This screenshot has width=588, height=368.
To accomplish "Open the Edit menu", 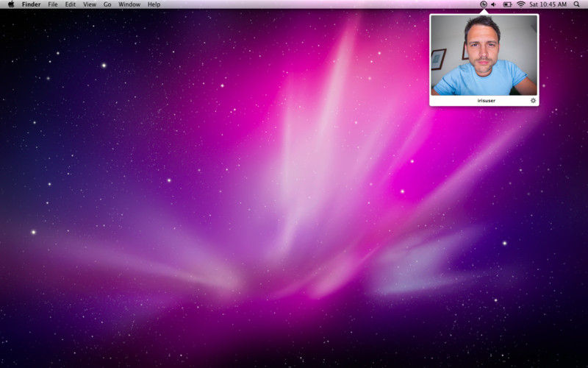I will click(70, 4).
